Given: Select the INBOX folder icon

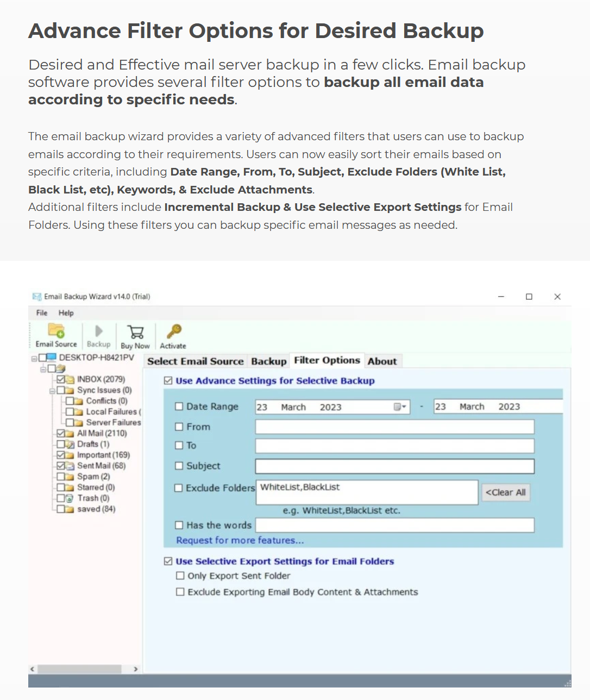Looking at the screenshot, I should (x=70, y=379).
